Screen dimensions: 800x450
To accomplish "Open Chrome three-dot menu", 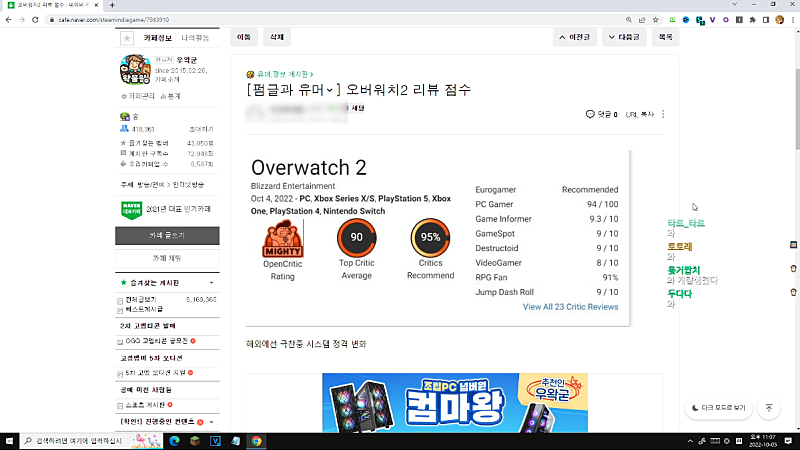I will 793,20.
